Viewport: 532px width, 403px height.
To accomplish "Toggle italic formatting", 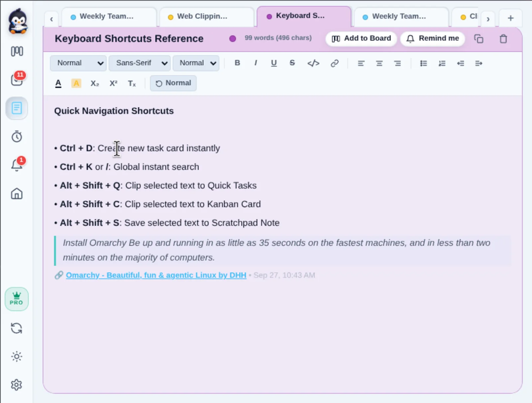I will [255, 63].
